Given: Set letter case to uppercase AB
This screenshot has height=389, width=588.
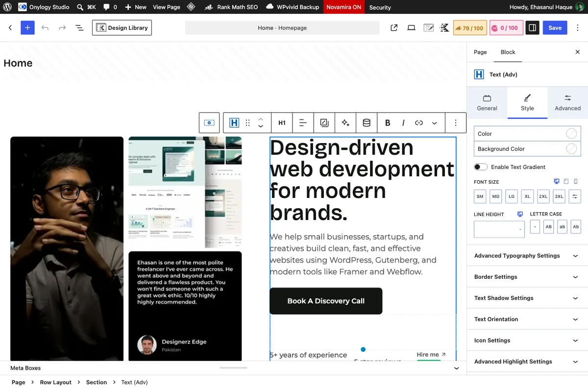Looking at the screenshot, I should [549, 227].
